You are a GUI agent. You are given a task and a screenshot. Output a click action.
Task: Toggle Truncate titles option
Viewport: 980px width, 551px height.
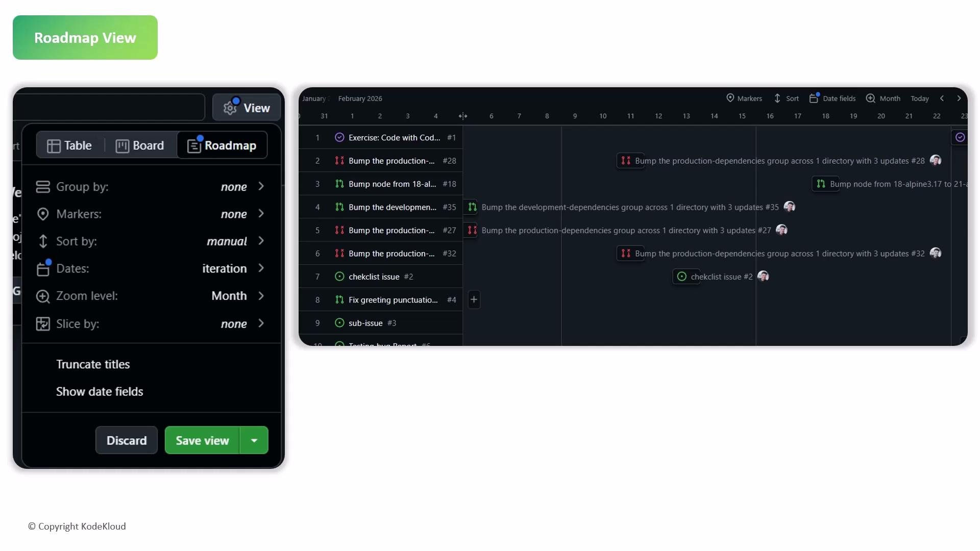pos(93,364)
